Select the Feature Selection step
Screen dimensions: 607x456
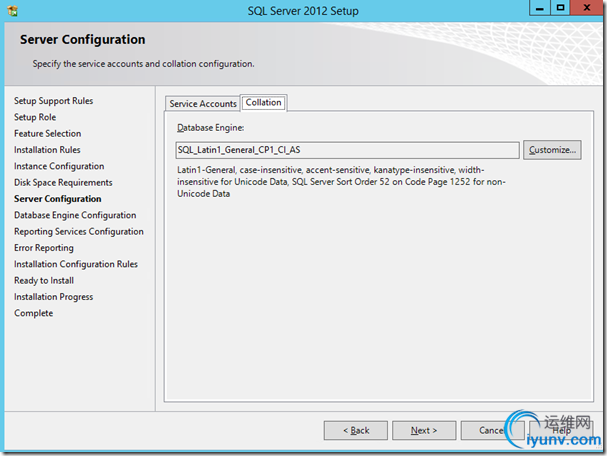point(48,133)
